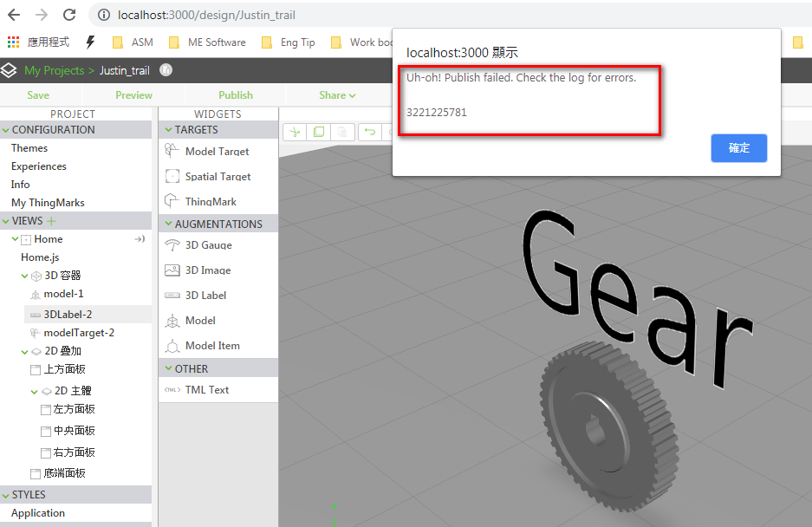The height and width of the screenshot is (527, 812).
Task: Collapse the VIEWS section
Action: pyautogui.click(x=6, y=220)
